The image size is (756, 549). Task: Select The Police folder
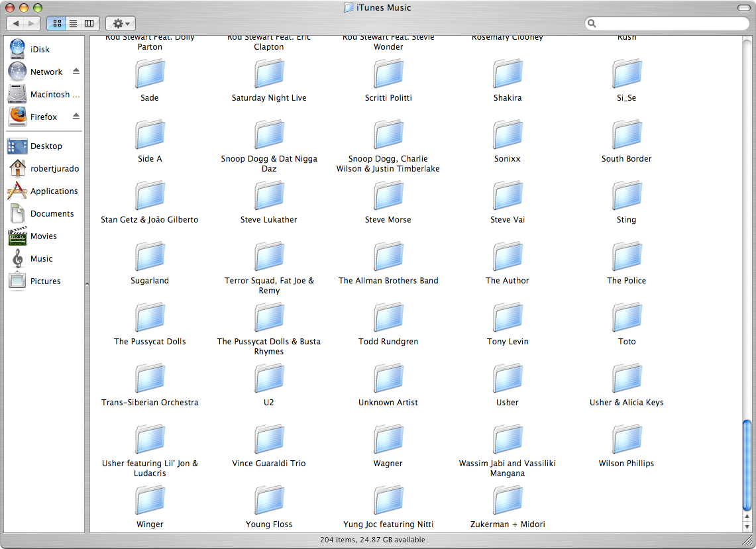pos(627,257)
